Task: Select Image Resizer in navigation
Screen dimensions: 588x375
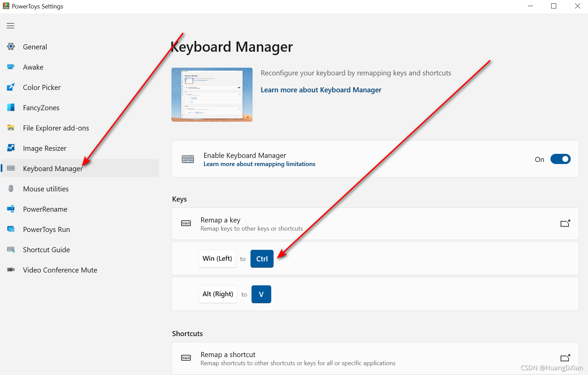Action: point(80,148)
